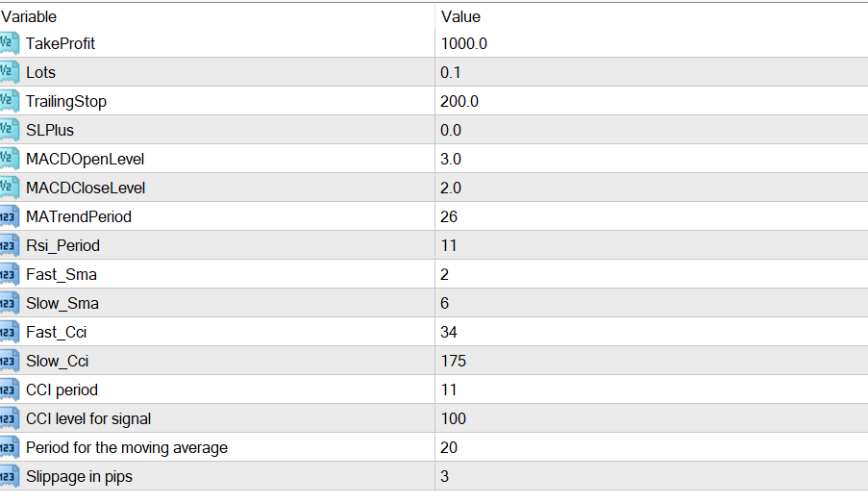Screen dimensions: 868x503
Task: Select the Fast_Sma value field
Action: pyautogui.click(x=652, y=274)
